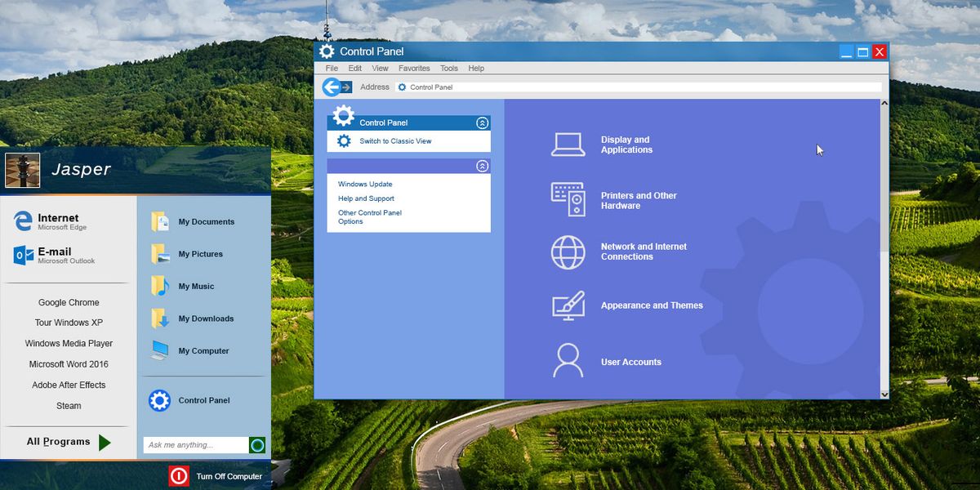The height and width of the screenshot is (490, 980).
Task: Open Windows Update link
Action: click(364, 184)
